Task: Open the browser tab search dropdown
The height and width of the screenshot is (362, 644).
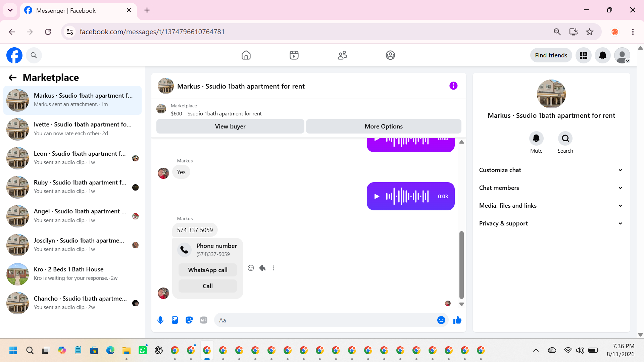Action: 10,10
